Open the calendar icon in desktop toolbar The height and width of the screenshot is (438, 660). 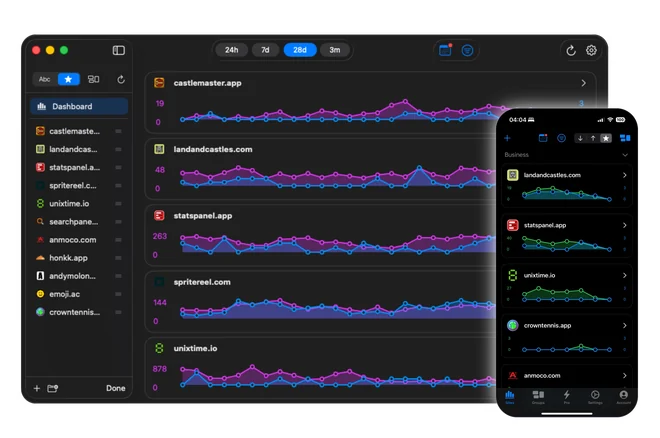click(445, 50)
